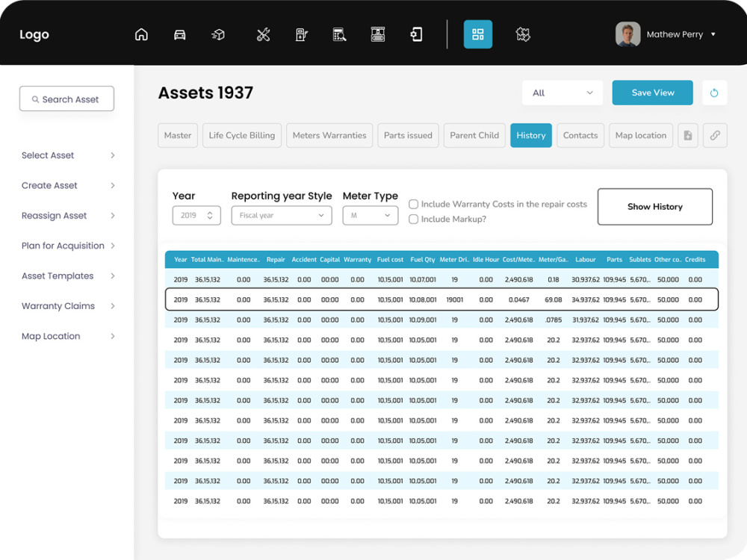The image size is (747, 560).
Task: Click the Fuel Qty column header
Action: pyautogui.click(x=423, y=260)
